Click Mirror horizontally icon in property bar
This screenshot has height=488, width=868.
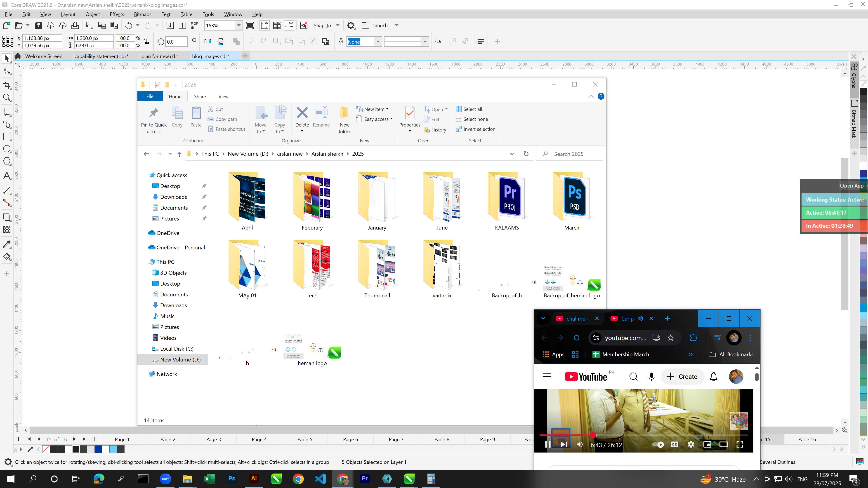tap(208, 41)
